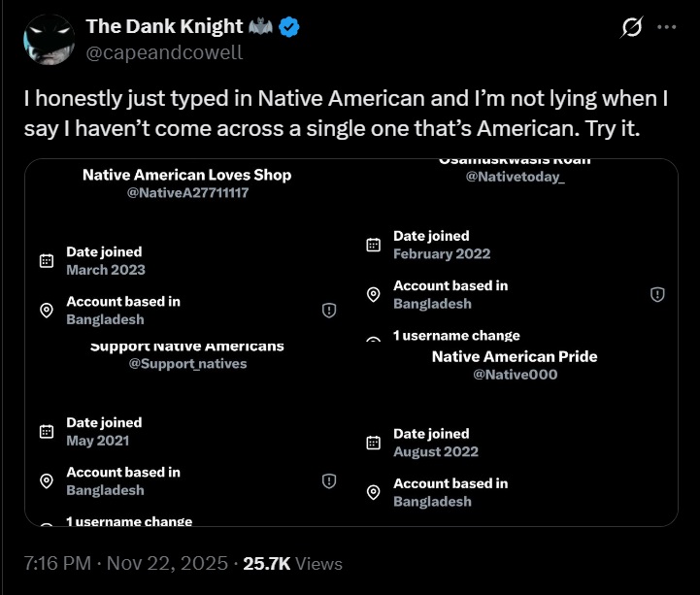Image resolution: width=700 pixels, height=595 pixels.
Task: Open the Grok icon beside the post
Action: (x=631, y=28)
